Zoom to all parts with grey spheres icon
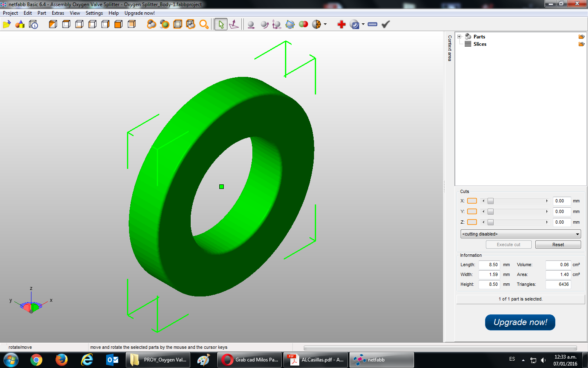 151,25
